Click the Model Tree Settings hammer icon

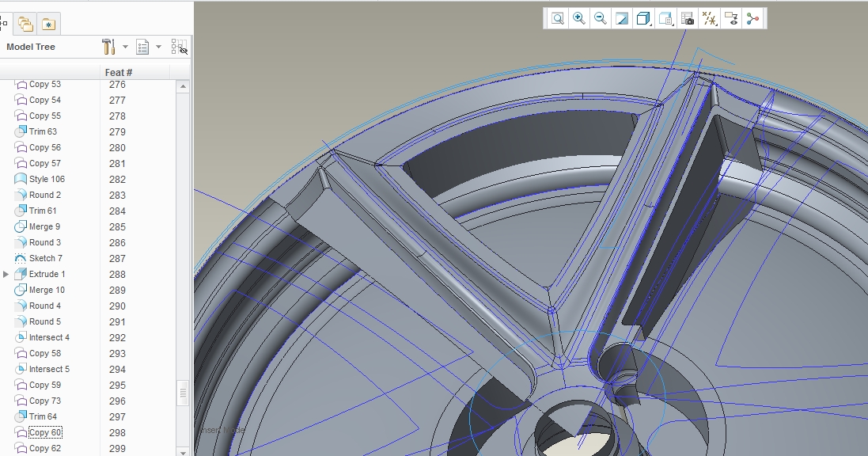[x=108, y=47]
